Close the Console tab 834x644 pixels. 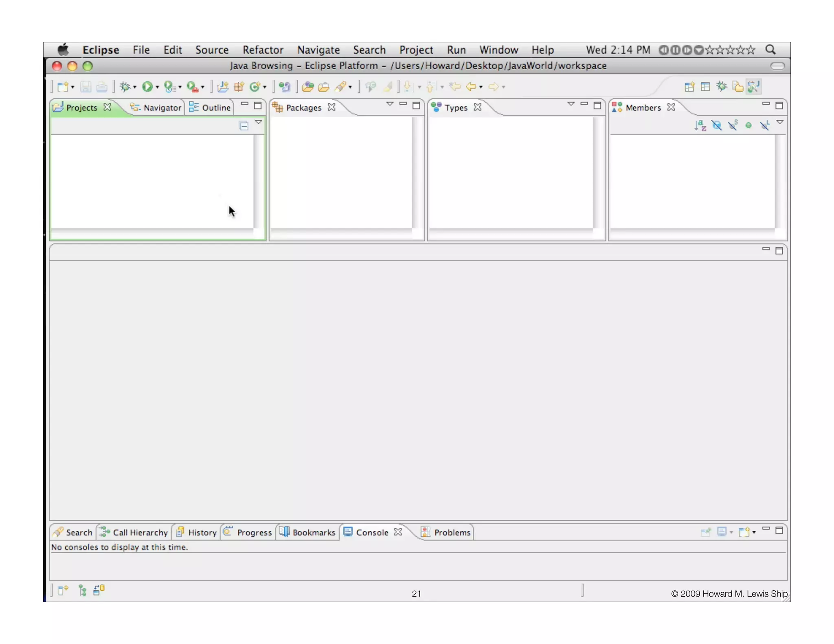[398, 532]
